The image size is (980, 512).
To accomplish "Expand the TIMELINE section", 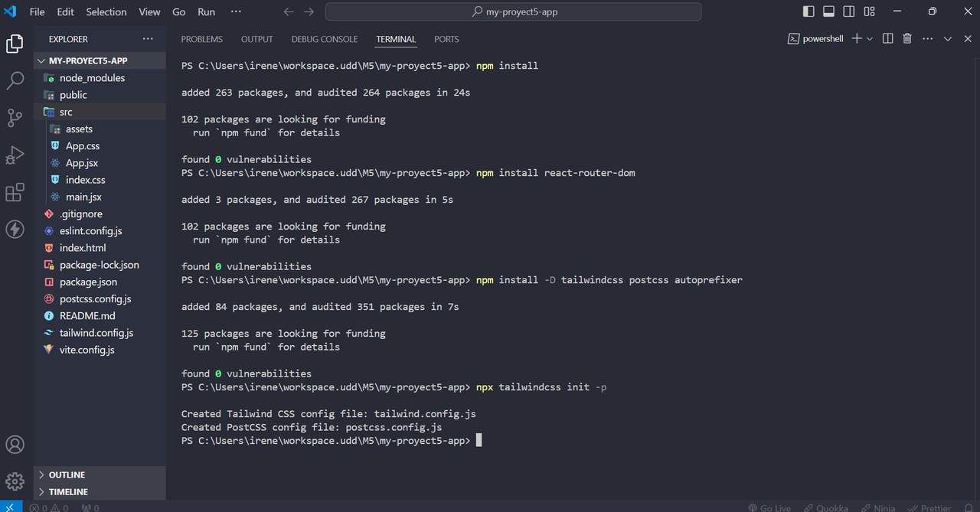I will (100, 492).
